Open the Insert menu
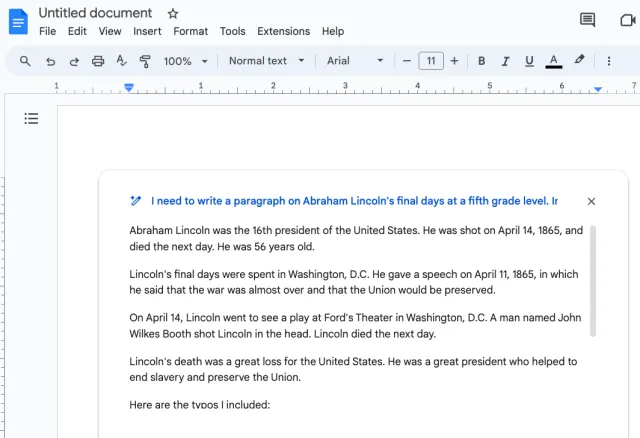640x438 pixels. click(147, 31)
